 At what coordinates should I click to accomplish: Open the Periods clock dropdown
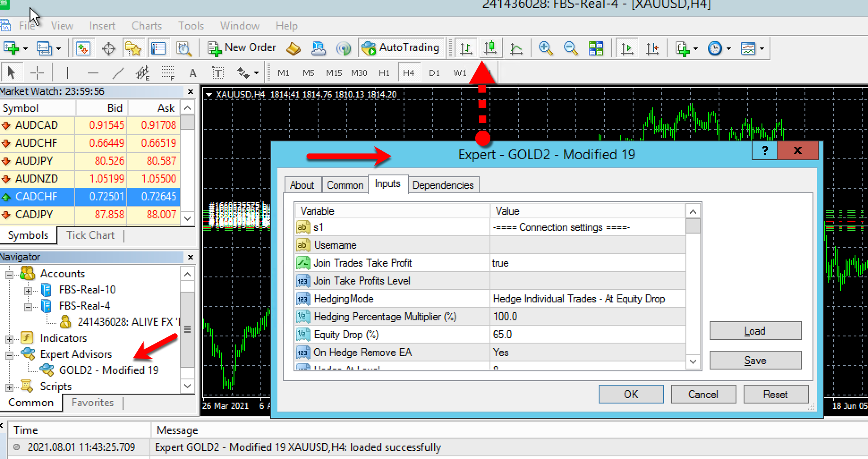click(x=719, y=48)
